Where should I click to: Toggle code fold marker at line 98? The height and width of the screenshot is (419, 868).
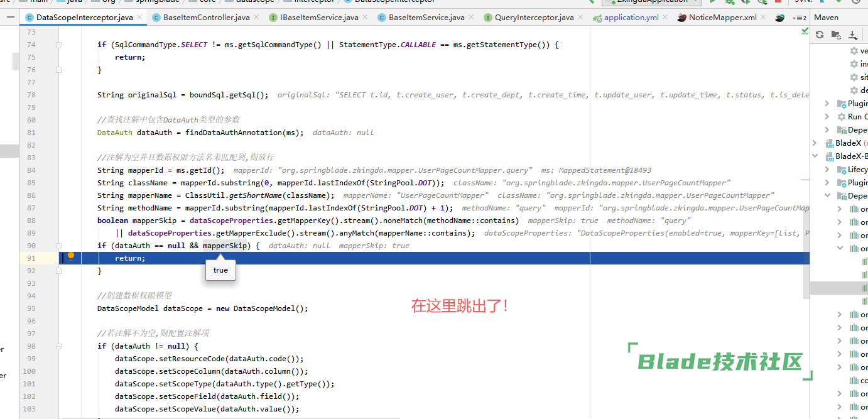[59, 346]
